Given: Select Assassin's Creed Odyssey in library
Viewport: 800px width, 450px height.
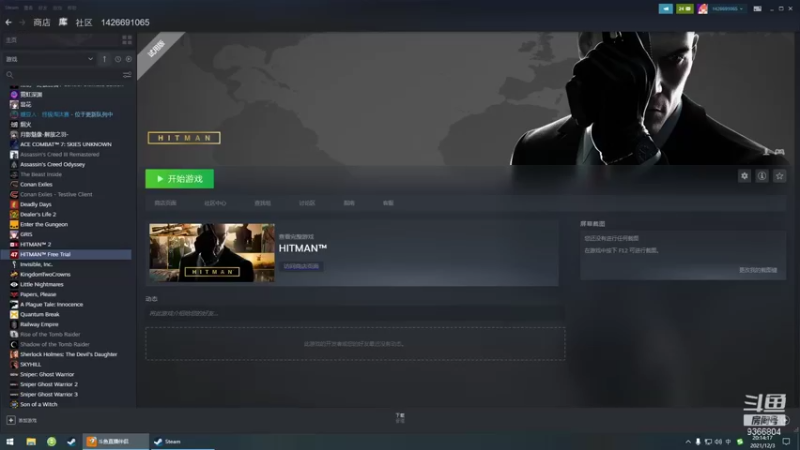Looking at the screenshot, I should tap(53, 164).
